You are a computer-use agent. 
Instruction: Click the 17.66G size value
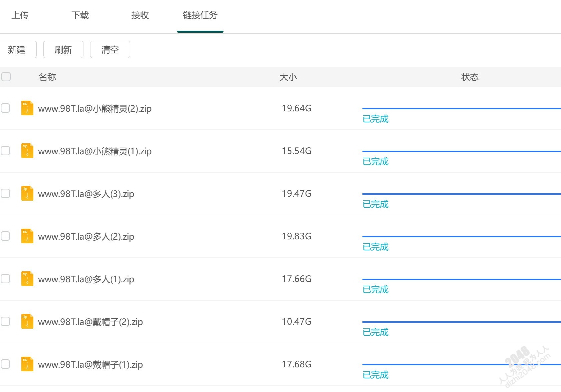(296, 279)
